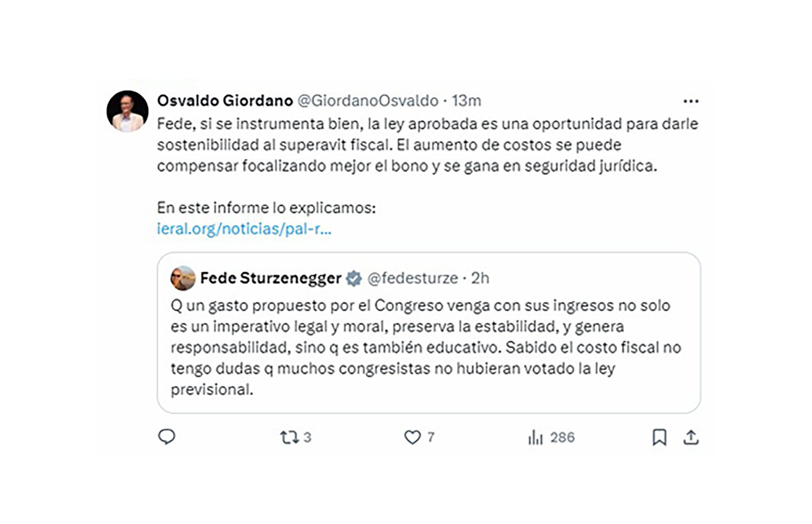Click the 13m timestamp
The height and width of the screenshot is (524, 812).
pyautogui.click(x=466, y=101)
